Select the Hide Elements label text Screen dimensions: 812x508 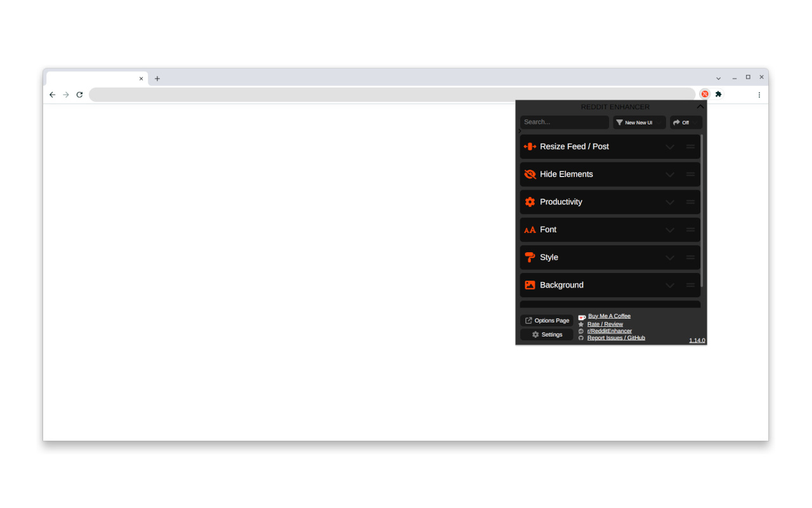click(566, 174)
